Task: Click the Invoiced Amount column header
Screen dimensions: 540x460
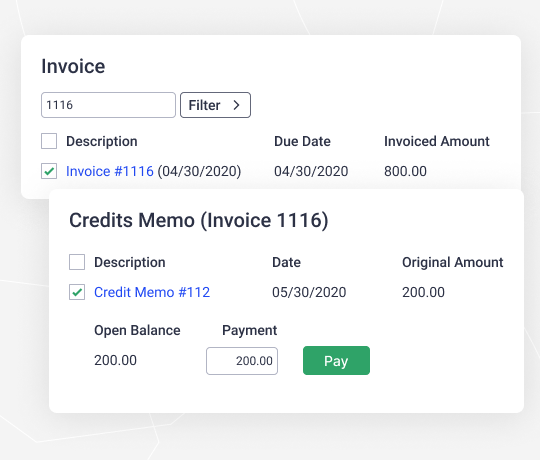Action: point(437,141)
